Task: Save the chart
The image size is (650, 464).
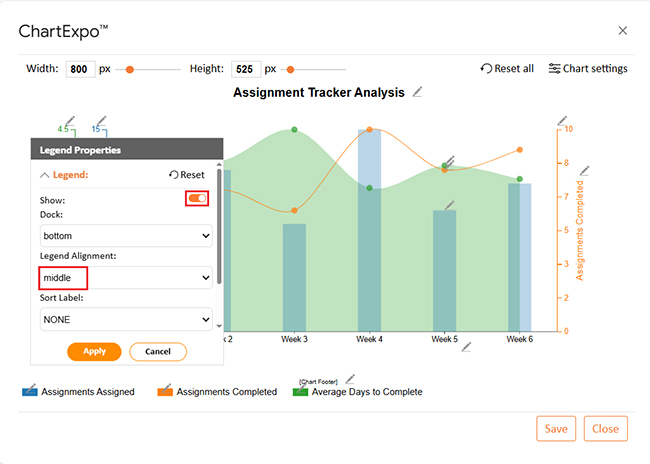Action: (555, 428)
